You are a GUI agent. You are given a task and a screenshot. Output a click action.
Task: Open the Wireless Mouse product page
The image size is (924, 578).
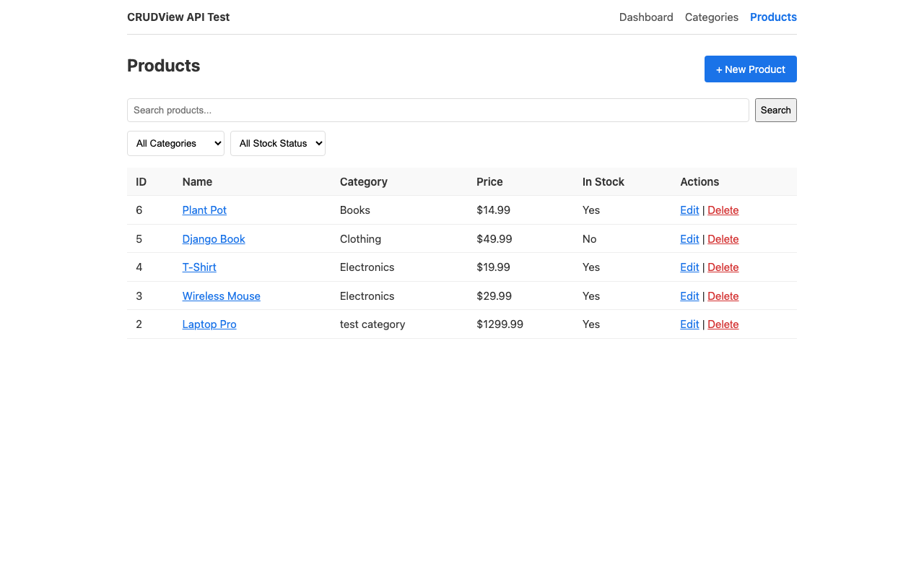tap(221, 296)
